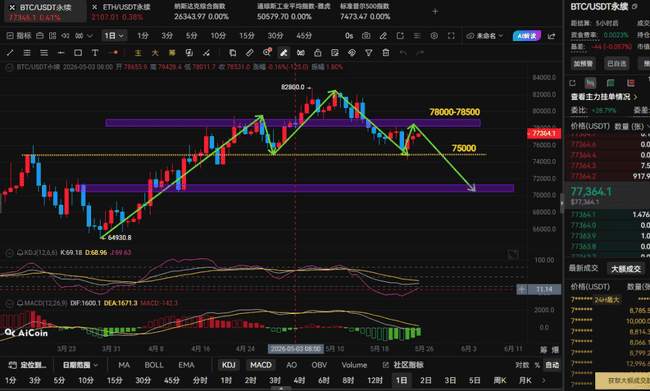
Task: Enable the MA indicator
Action: click(124, 365)
